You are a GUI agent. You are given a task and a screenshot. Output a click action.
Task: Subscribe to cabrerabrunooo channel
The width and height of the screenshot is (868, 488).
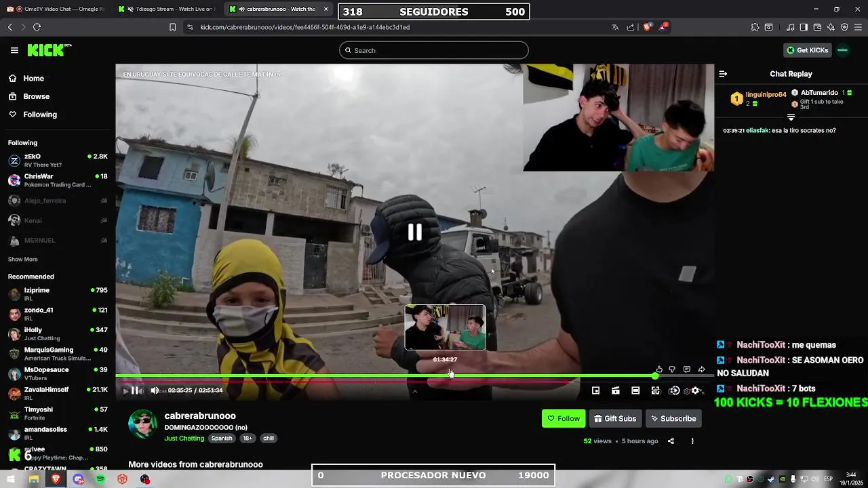673,419
